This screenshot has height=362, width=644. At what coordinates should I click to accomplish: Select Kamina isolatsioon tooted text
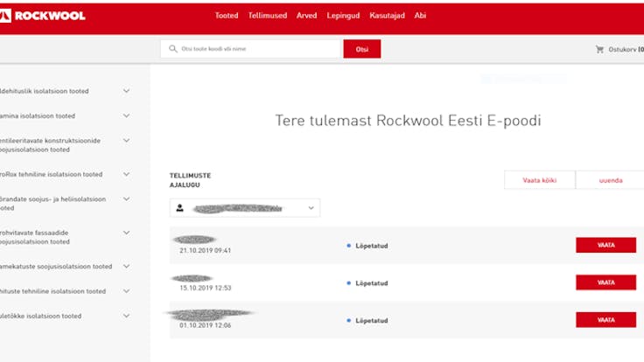click(x=38, y=116)
